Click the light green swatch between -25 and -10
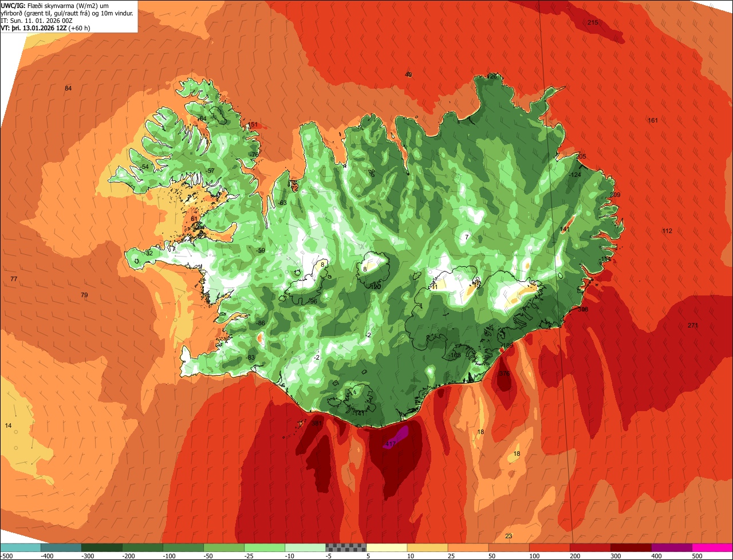Screen dimensions: 733x560 tap(265, 547)
